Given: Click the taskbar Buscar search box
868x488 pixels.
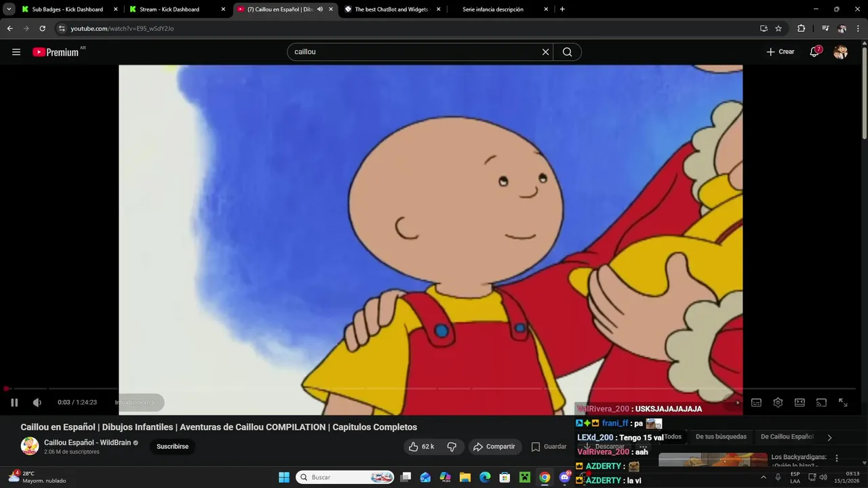Looking at the screenshot, I should coord(346,477).
